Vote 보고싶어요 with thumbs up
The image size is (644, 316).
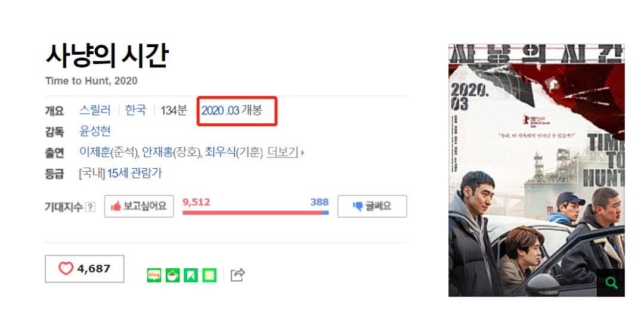coord(139,206)
